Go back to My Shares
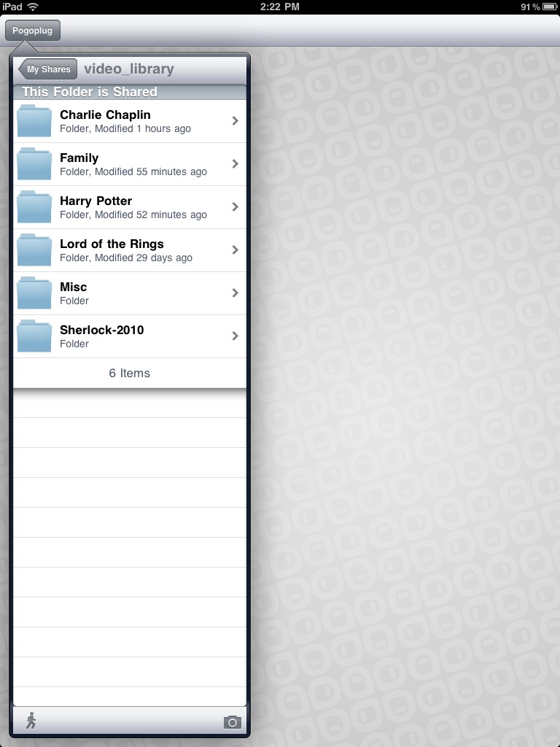The width and height of the screenshot is (560, 747). [47, 69]
